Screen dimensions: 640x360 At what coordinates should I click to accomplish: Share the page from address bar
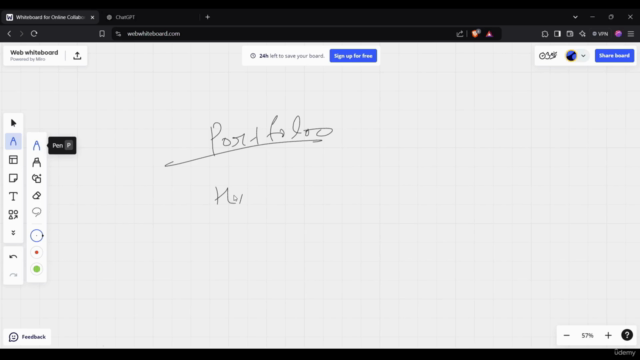click(460, 34)
